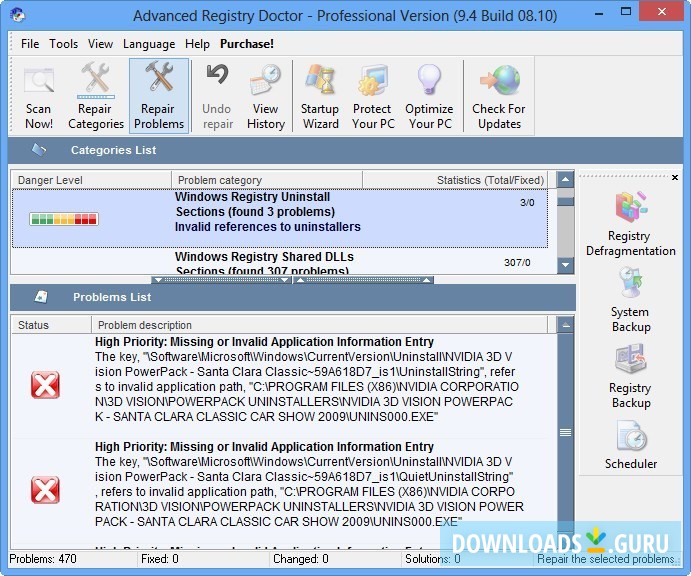The image size is (691, 576).
Task: Select the Windows Registry Shared DLLs category
Action: [x=280, y=262]
